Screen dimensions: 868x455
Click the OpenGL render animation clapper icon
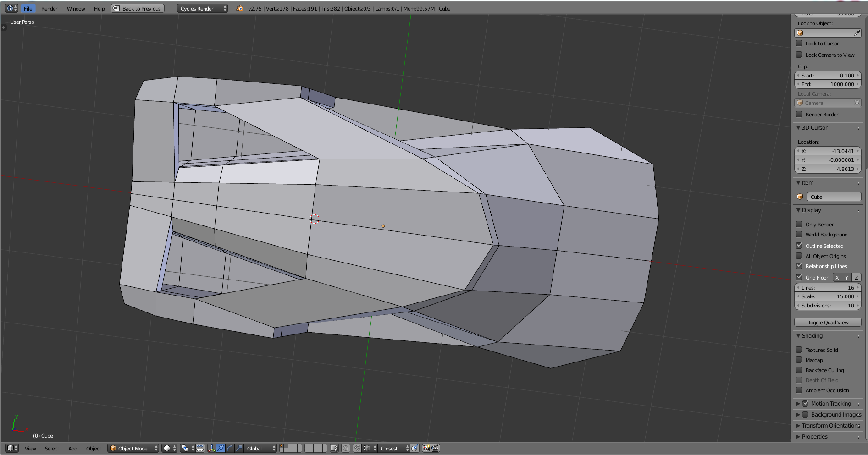click(435, 448)
